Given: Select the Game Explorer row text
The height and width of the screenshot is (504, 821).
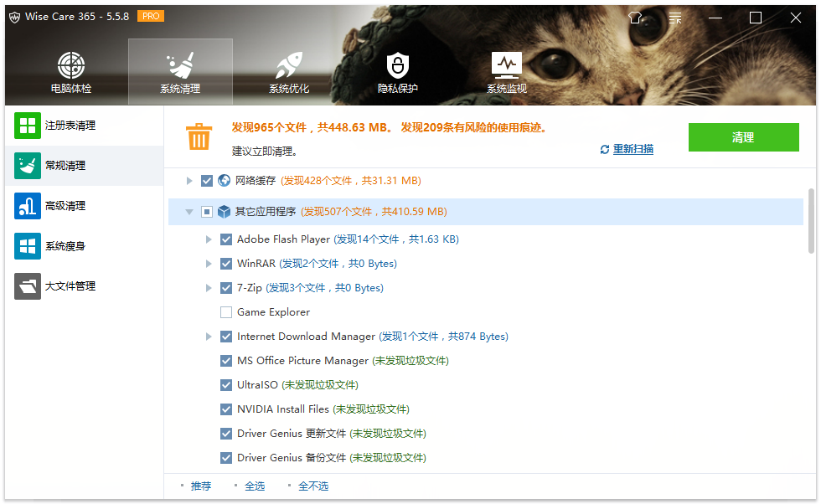Looking at the screenshot, I should [273, 312].
